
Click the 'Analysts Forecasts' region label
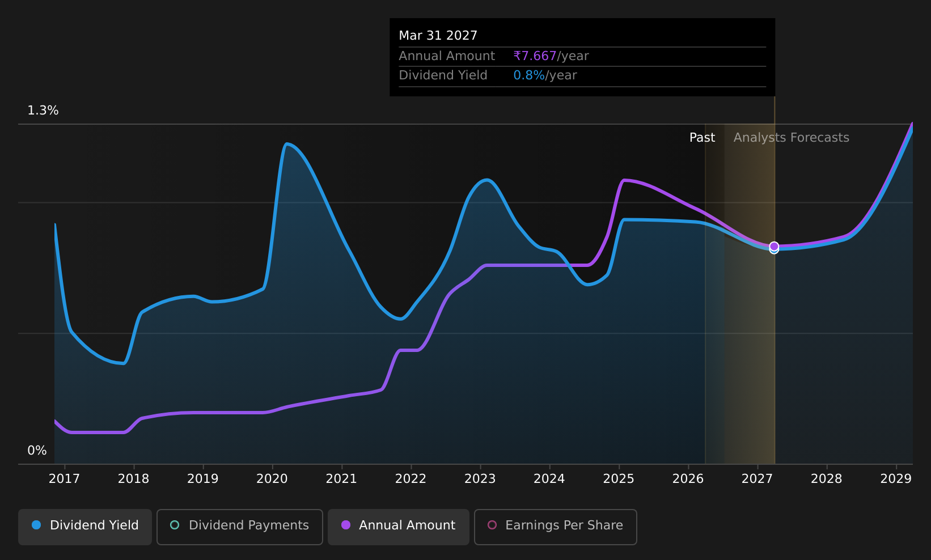[792, 138]
